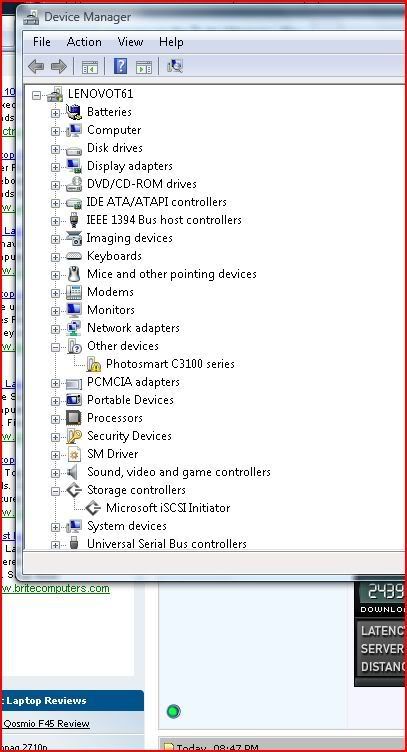Click the Portable Devices icon
The height and width of the screenshot is (752, 407).
click(74, 400)
